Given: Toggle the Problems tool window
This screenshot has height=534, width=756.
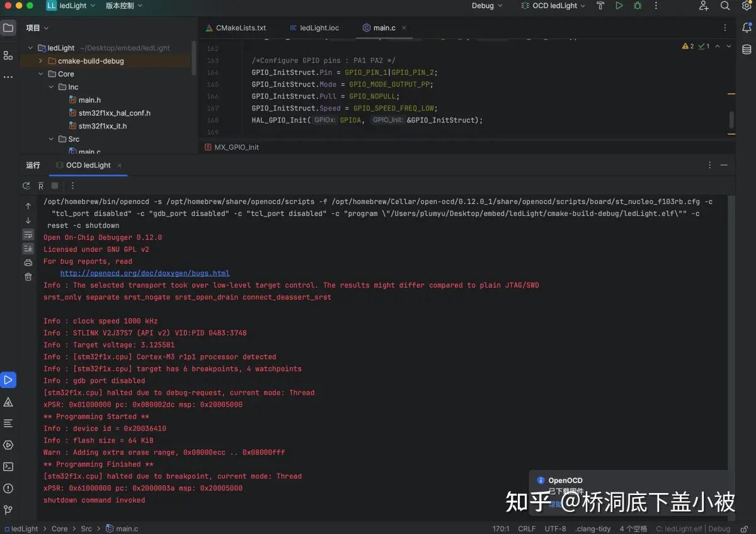Looking at the screenshot, I should [8, 402].
